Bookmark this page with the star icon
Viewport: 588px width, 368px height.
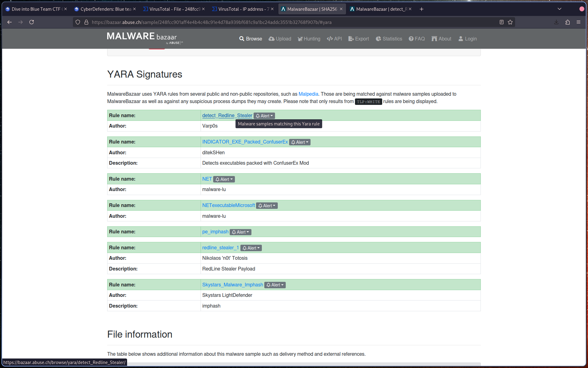[510, 22]
